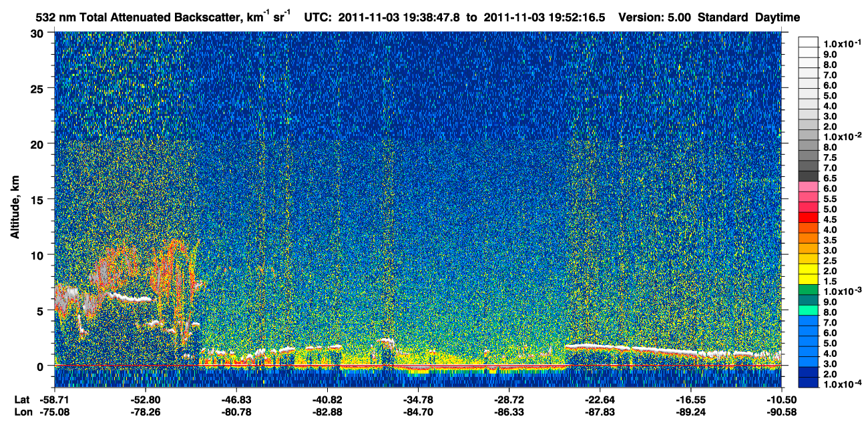Viewport: 868px width, 445px height.
Task: Click latitude value '-58.71'
Action: pos(55,400)
